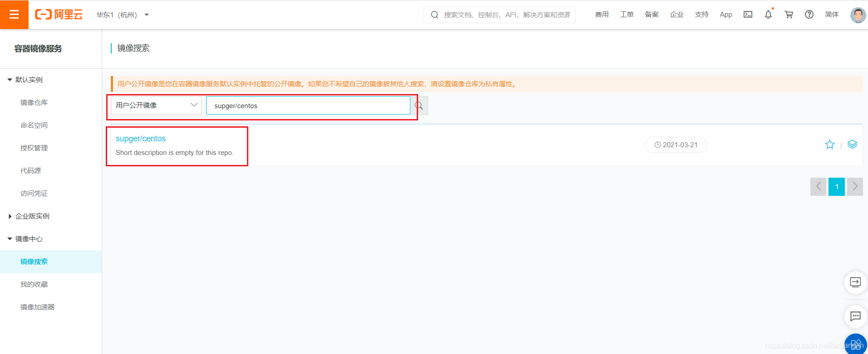Click the orange public-image notice banner text

click(x=318, y=84)
